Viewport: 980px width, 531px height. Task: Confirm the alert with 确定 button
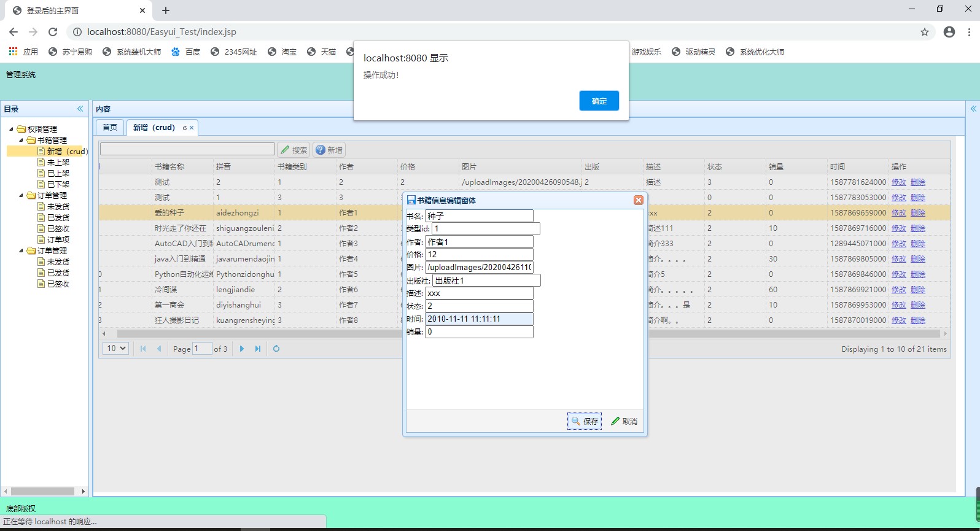[599, 101]
